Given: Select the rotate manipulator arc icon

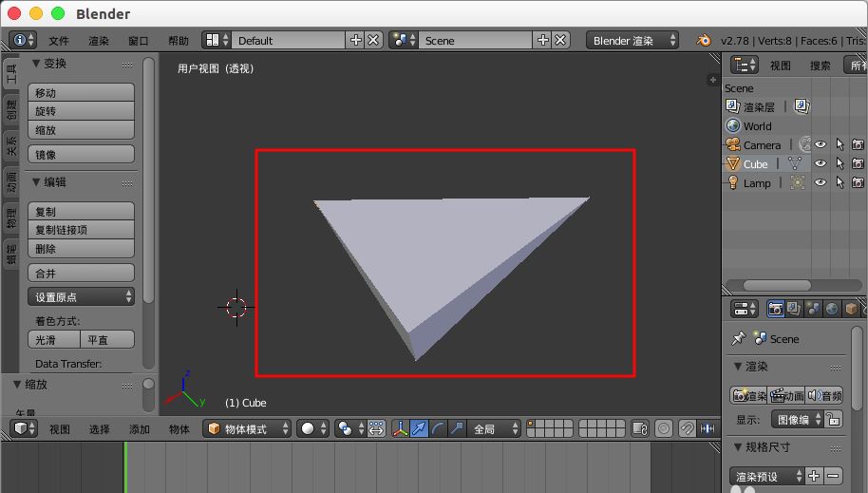Looking at the screenshot, I should (x=438, y=428).
